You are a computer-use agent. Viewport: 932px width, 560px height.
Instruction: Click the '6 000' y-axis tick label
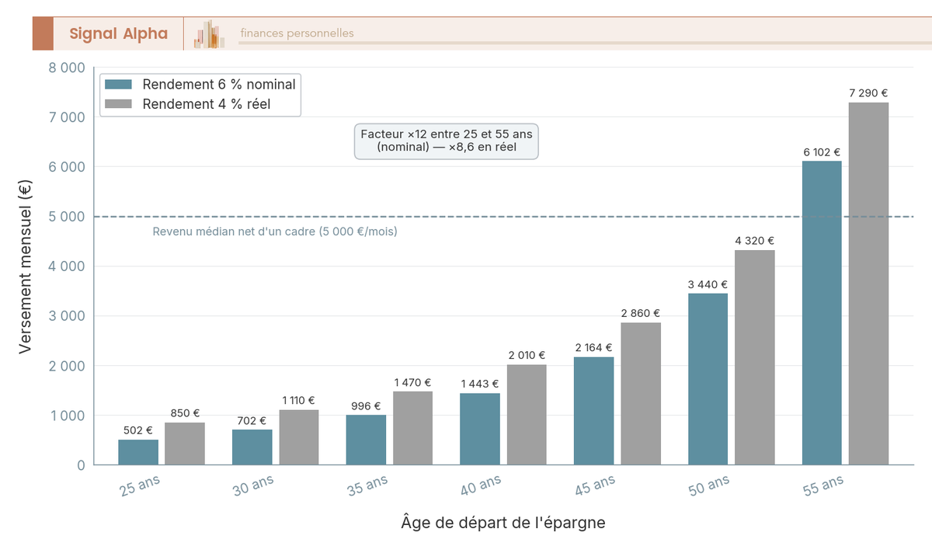67,167
